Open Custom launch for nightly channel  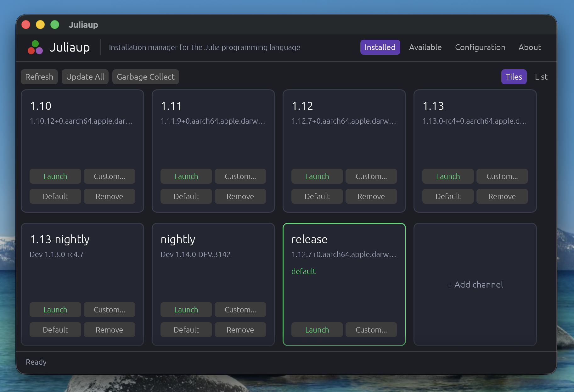click(240, 310)
